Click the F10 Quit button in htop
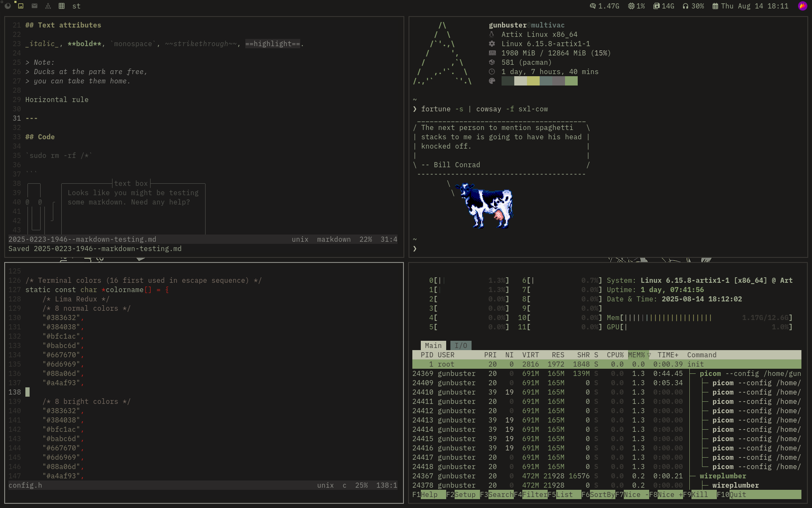This screenshot has height=508, width=812. 738,494
